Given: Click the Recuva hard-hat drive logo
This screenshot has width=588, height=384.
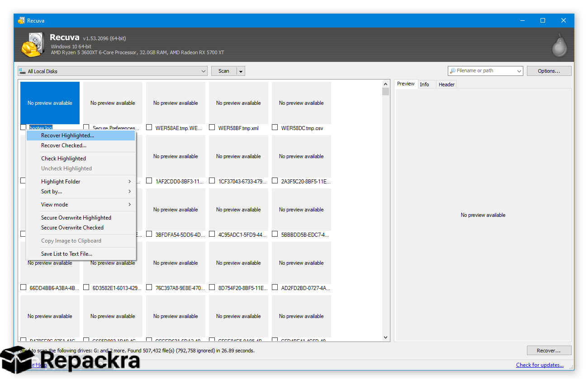Looking at the screenshot, I should (x=33, y=45).
